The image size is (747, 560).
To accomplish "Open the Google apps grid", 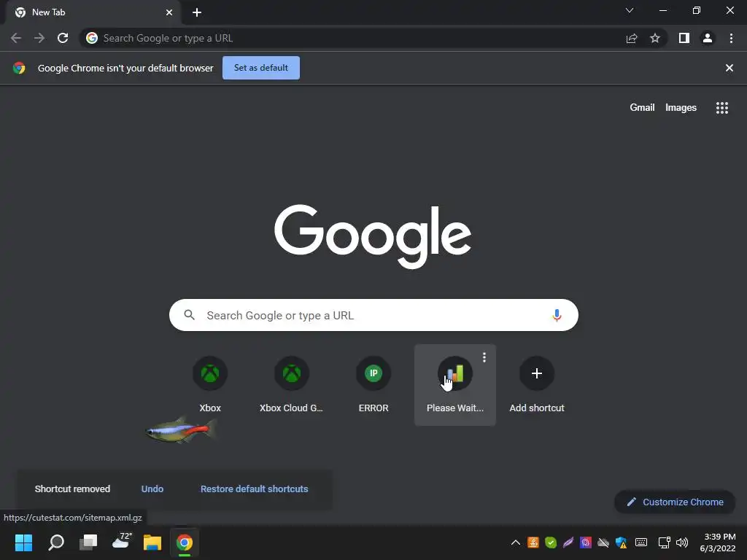I will [x=722, y=108].
